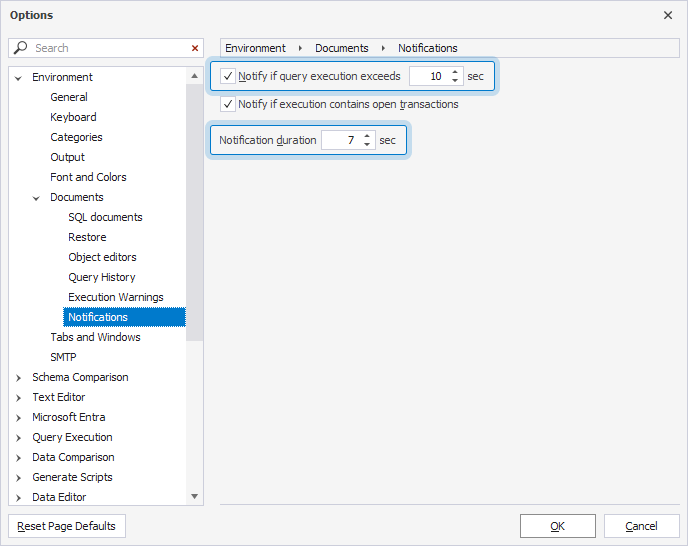Open the Keyboard options page

(x=73, y=117)
